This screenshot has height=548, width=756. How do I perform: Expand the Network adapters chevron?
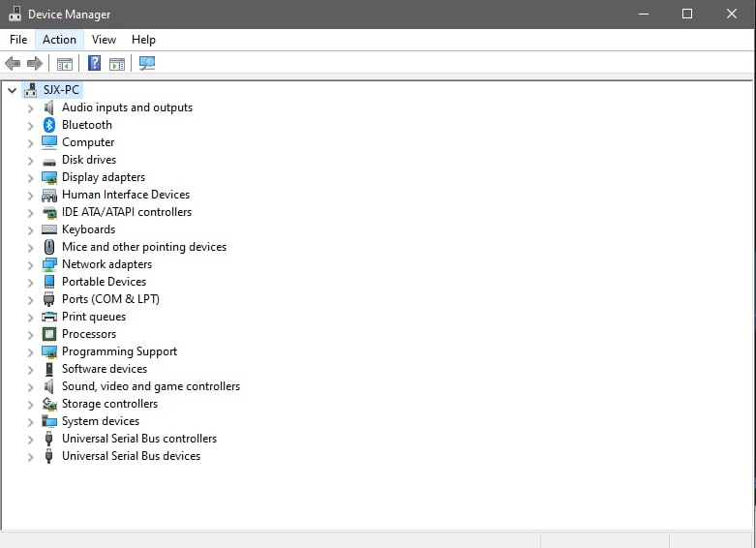point(30,265)
